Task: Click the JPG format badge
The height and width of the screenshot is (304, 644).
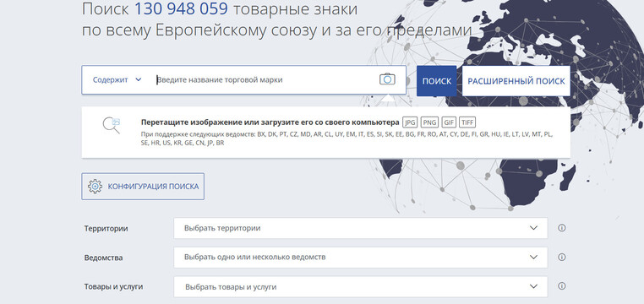Action: (x=410, y=122)
